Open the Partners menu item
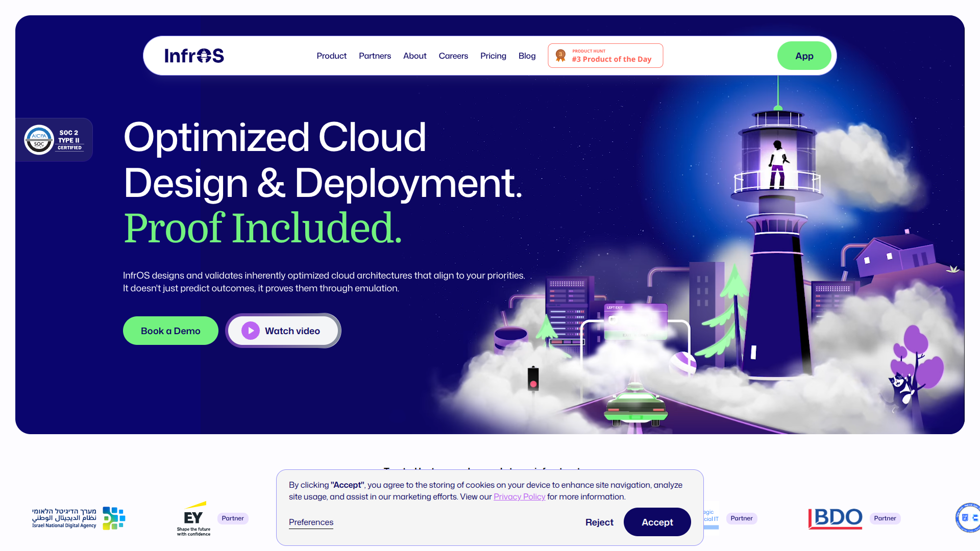This screenshot has height=551, width=980. [375, 56]
